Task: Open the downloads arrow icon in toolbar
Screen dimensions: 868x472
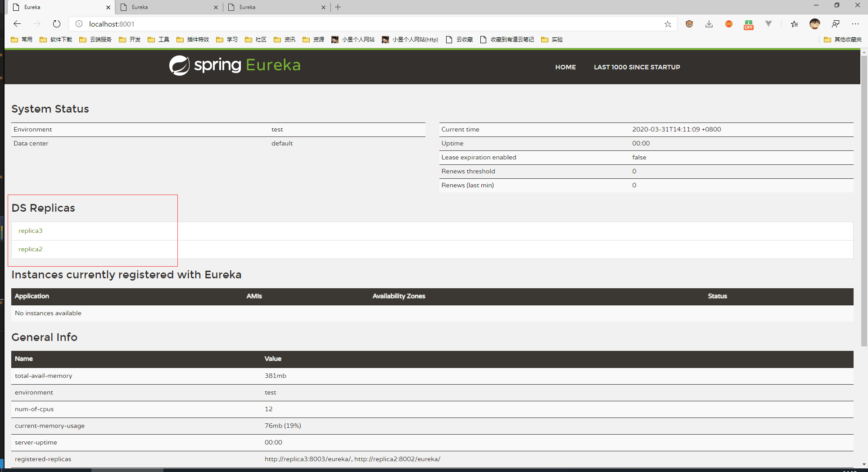Action: tap(709, 24)
